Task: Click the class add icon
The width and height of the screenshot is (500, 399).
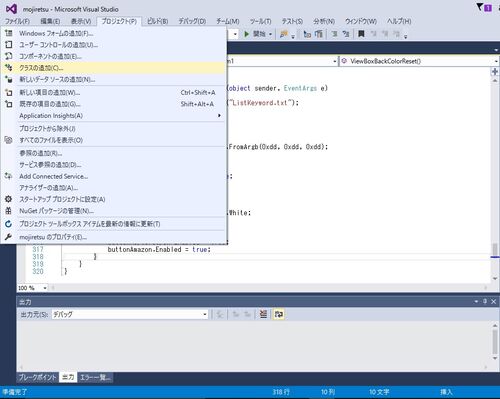Action: [x=9, y=68]
